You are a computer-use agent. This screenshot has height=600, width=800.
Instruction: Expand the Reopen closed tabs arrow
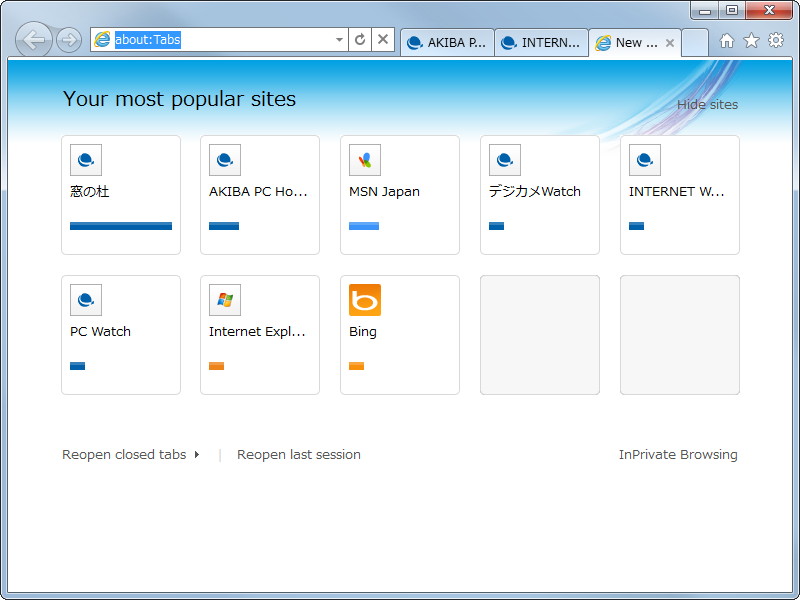pos(197,454)
